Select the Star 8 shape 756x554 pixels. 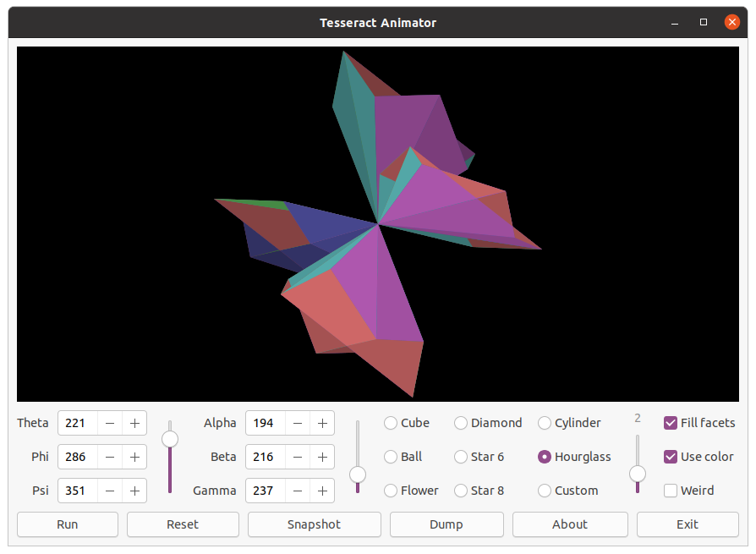479,491
